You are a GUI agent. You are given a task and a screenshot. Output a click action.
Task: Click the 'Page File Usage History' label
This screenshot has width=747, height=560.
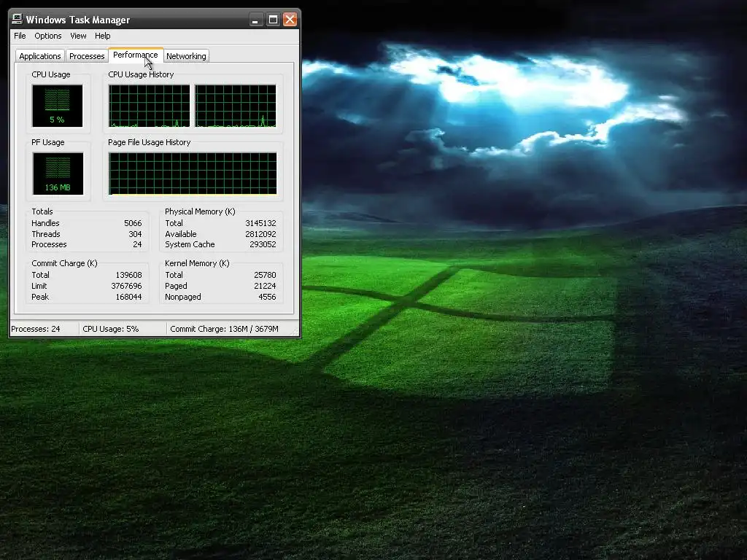[x=149, y=142]
